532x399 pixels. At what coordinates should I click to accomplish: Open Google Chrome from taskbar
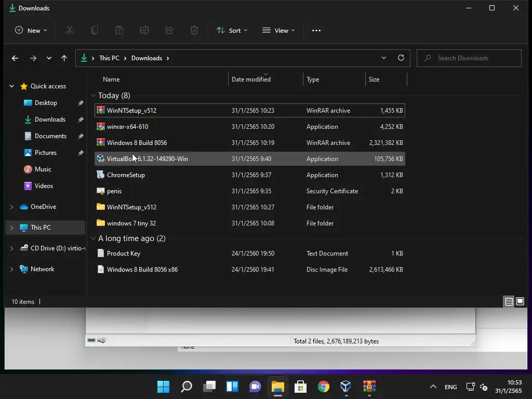(323, 387)
